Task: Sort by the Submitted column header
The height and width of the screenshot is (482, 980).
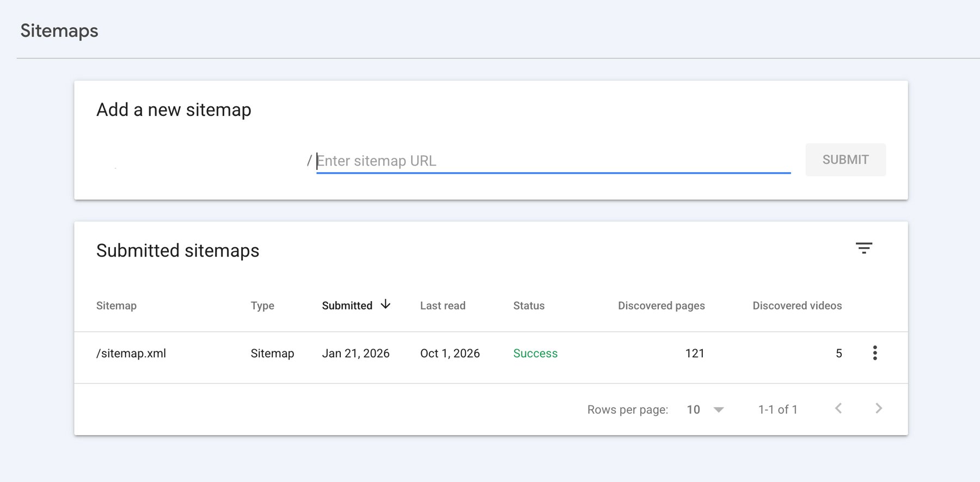Action: [x=347, y=306]
